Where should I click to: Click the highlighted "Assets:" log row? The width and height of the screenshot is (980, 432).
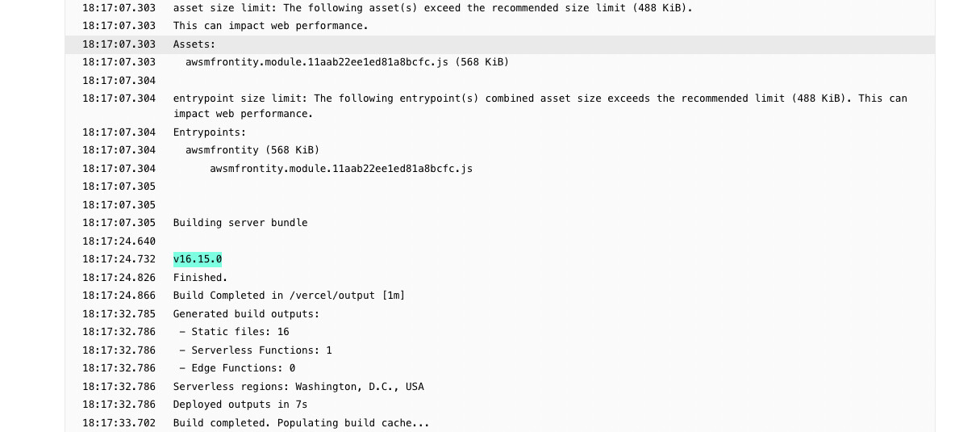point(194,44)
